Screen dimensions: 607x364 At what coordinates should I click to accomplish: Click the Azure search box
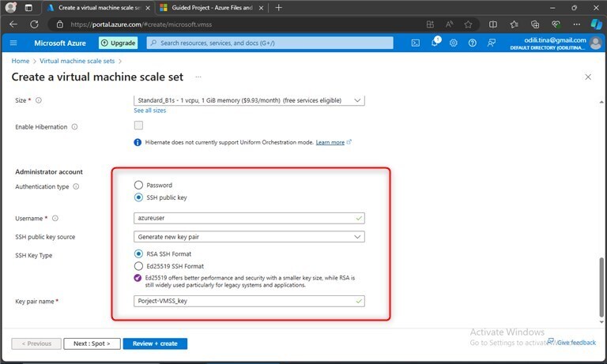click(270, 43)
